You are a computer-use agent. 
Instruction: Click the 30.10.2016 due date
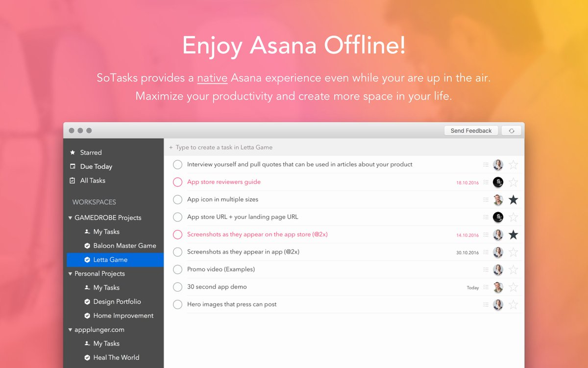pos(467,253)
